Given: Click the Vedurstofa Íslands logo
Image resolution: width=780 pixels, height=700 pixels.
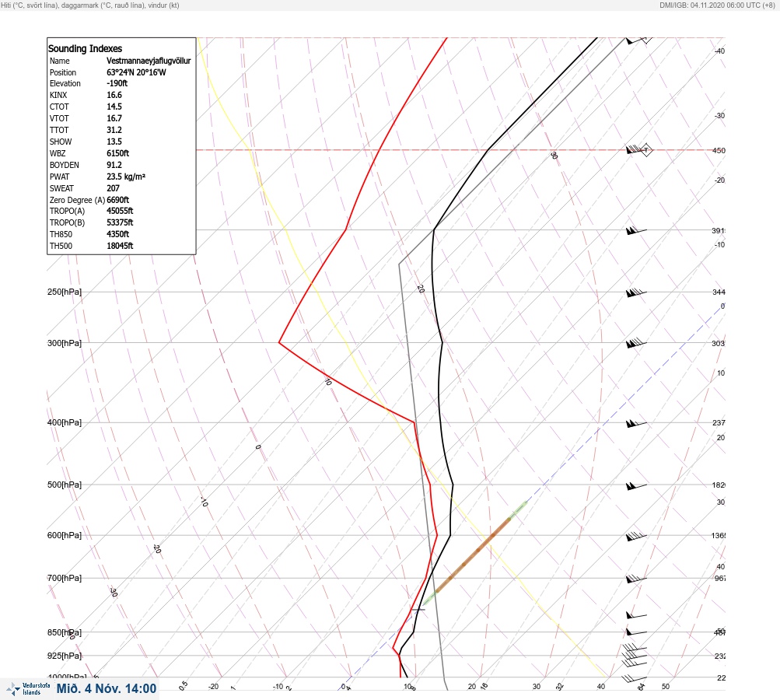Looking at the screenshot, I should point(28,689).
